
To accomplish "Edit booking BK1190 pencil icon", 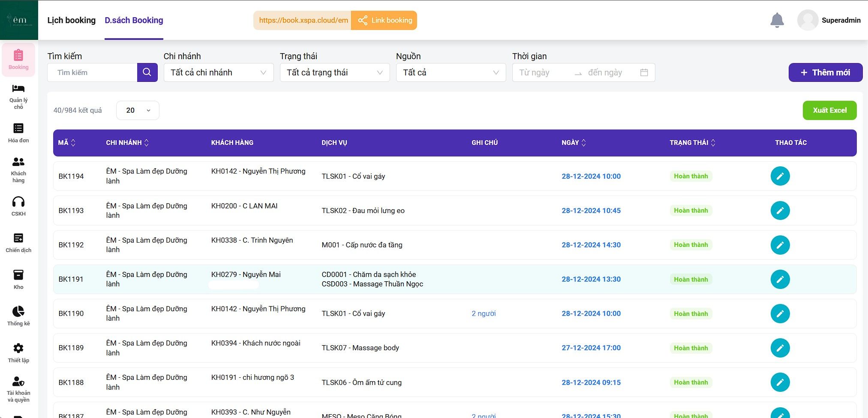I will [780, 313].
